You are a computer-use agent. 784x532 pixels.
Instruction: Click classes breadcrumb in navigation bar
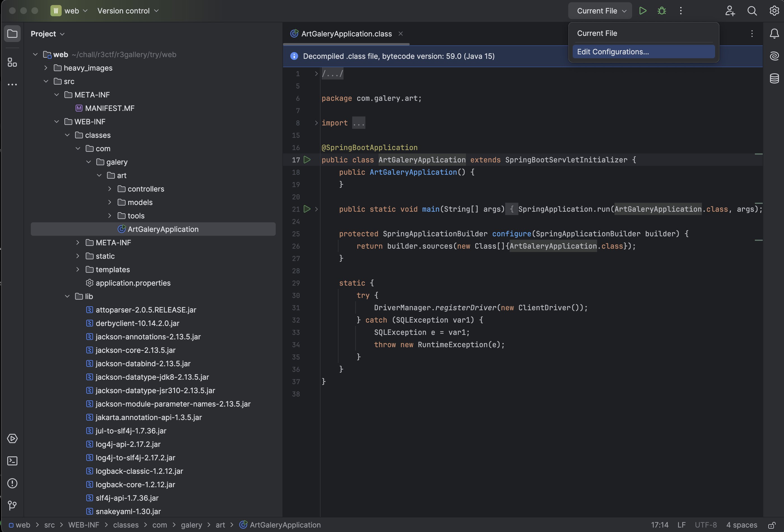[126, 525]
